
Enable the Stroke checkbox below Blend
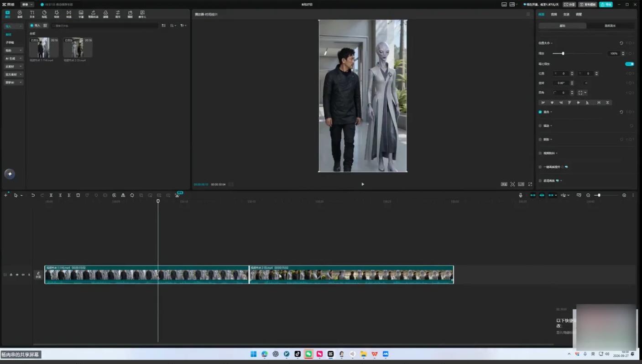[x=540, y=125]
